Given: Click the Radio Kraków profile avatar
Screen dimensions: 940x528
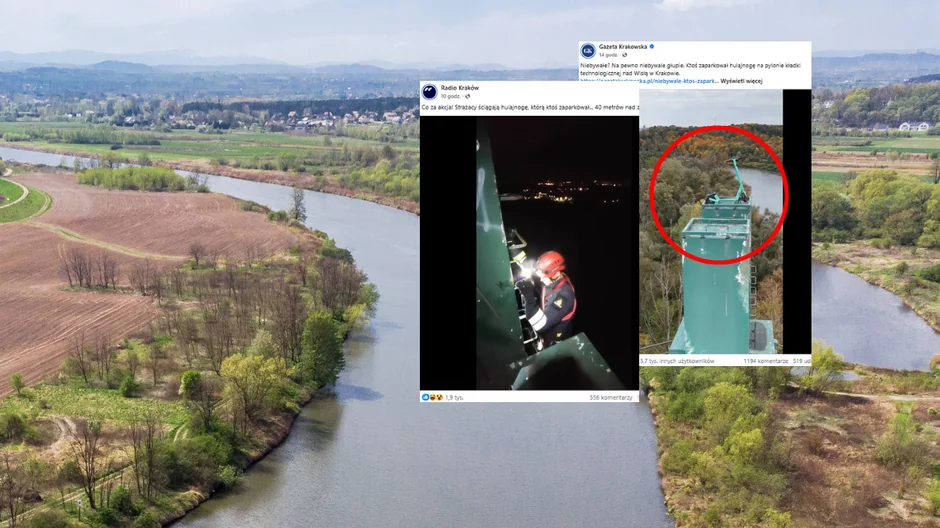Looking at the screenshot, I should point(429,92).
